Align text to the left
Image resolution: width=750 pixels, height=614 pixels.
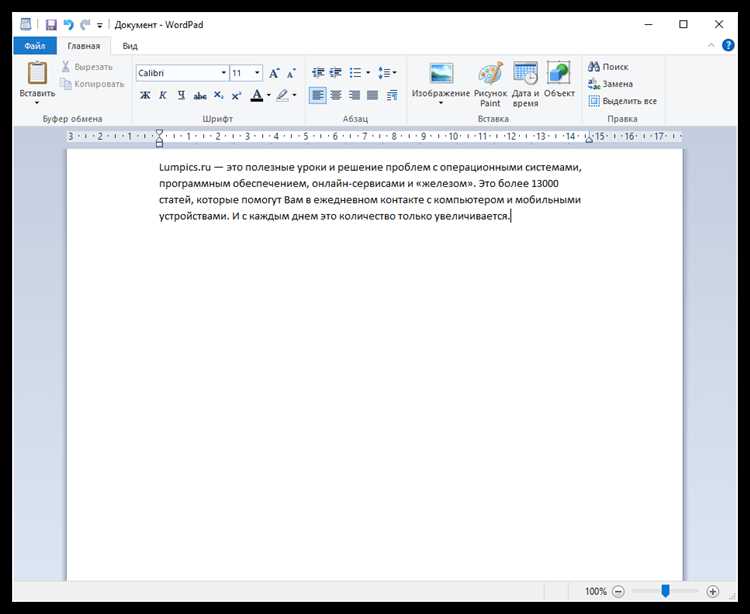[318, 96]
